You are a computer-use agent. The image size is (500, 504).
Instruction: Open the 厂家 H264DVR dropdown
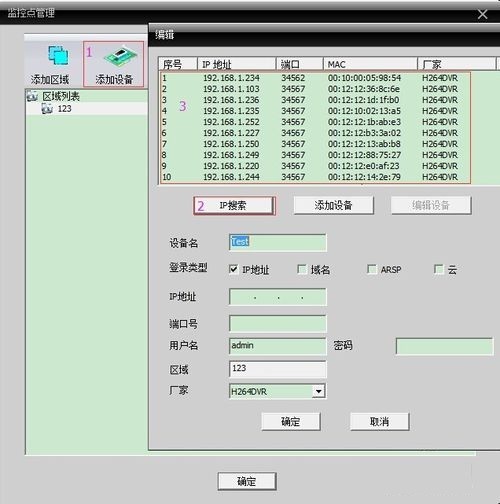click(x=319, y=391)
